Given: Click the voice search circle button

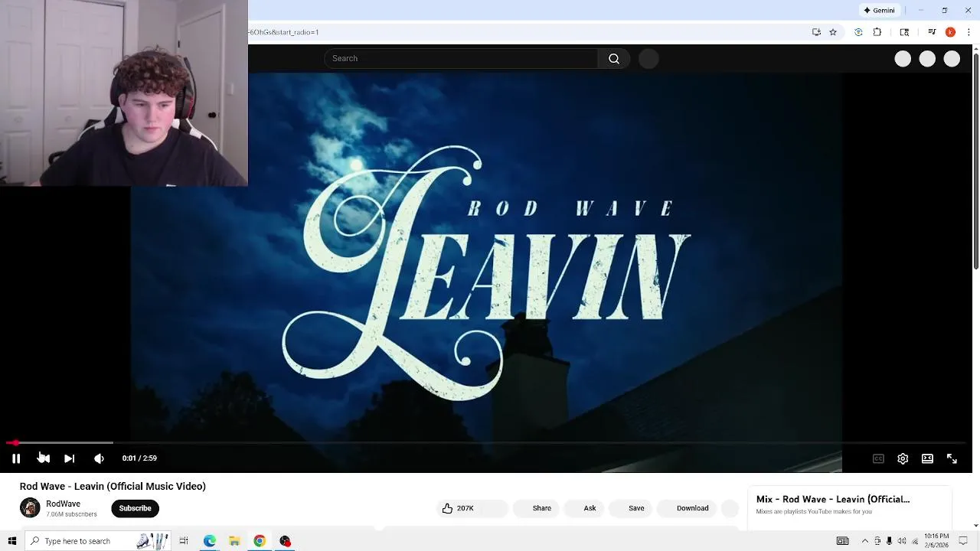Looking at the screenshot, I should pyautogui.click(x=648, y=59).
